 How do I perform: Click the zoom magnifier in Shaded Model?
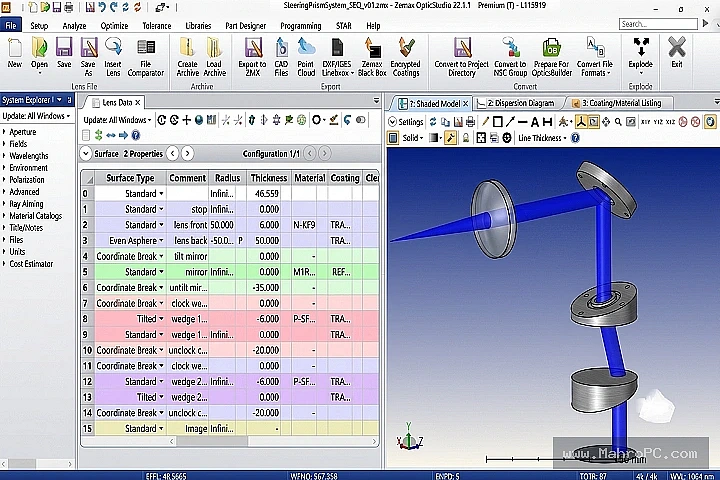[x=618, y=122]
